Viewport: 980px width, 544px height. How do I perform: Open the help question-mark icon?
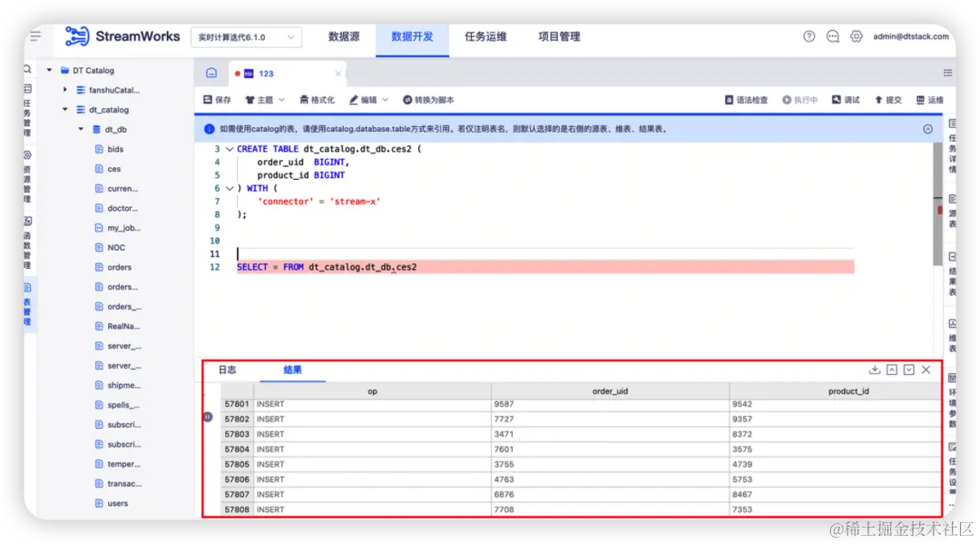[808, 36]
